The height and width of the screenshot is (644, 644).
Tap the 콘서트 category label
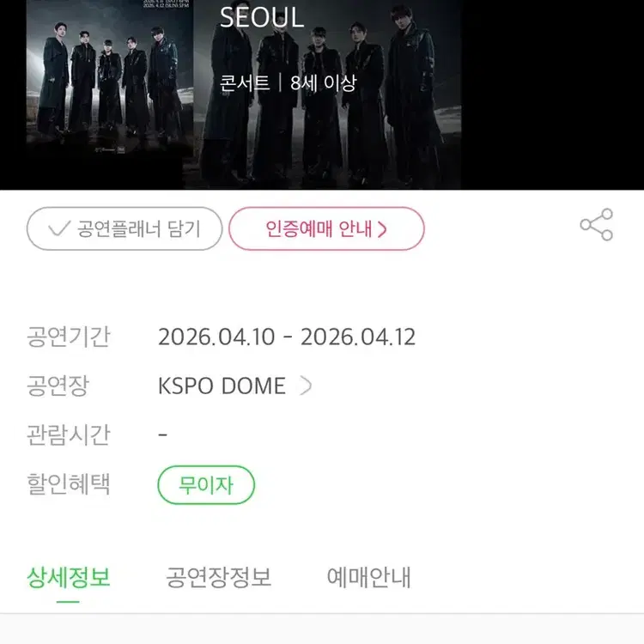click(x=244, y=82)
